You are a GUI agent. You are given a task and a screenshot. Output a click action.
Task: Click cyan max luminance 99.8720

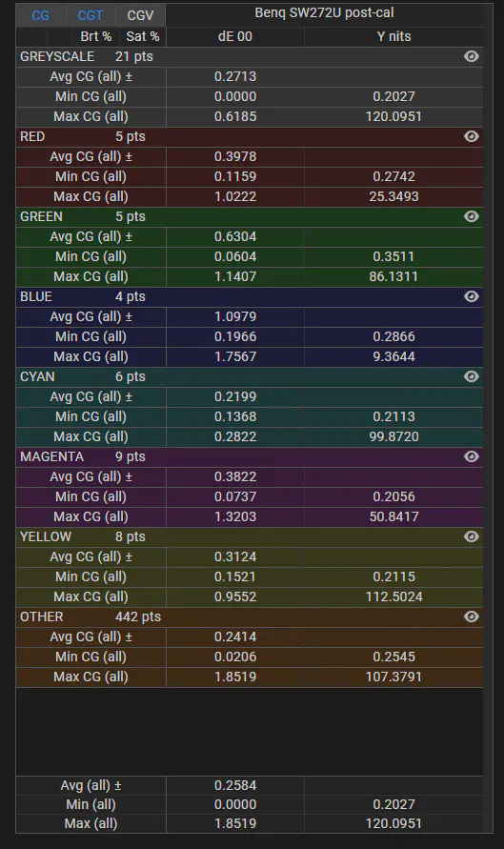(393, 436)
